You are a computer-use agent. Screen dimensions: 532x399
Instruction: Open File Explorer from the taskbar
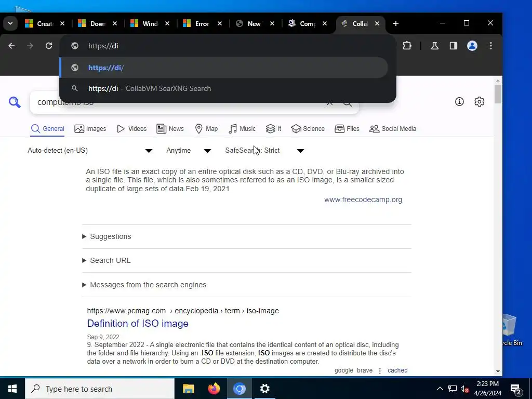coord(188,389)
